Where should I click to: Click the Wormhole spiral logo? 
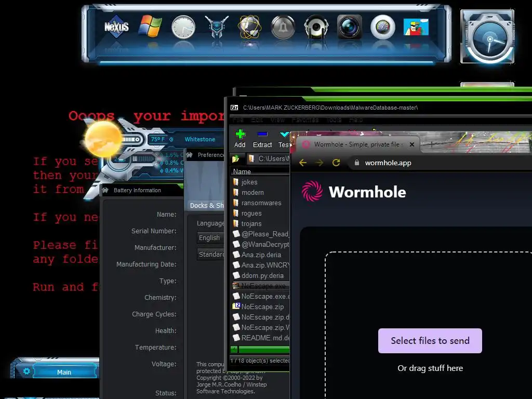tap(312, 191)
